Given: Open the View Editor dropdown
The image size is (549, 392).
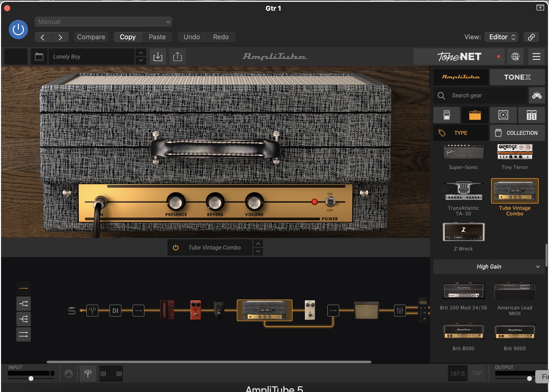Looking at the screenshot, I should coord(502,37).
